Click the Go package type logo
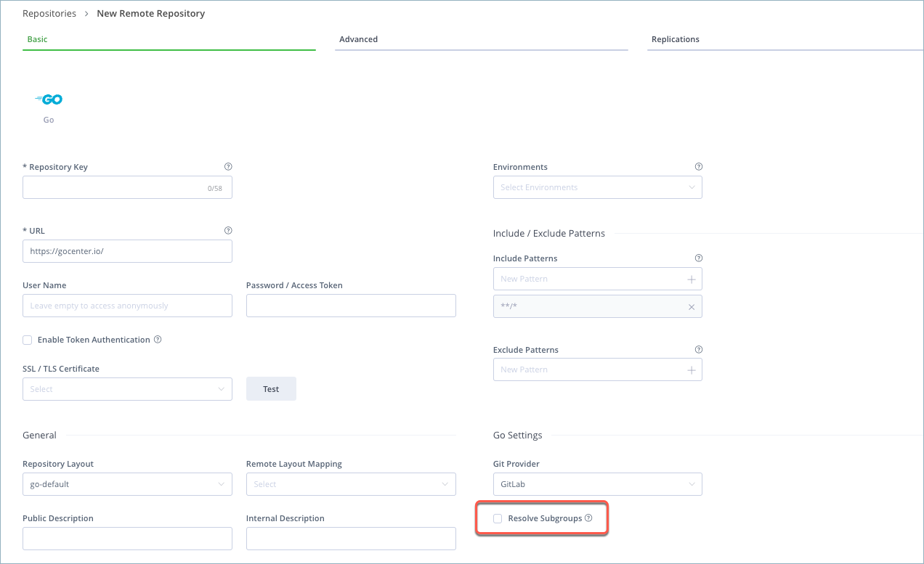 pyautogui.click(x=48, y=99)
